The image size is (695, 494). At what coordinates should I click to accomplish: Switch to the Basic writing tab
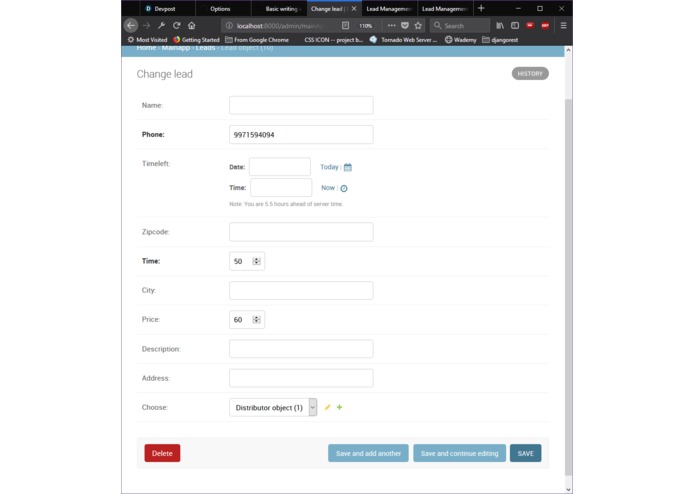(278, 8)
